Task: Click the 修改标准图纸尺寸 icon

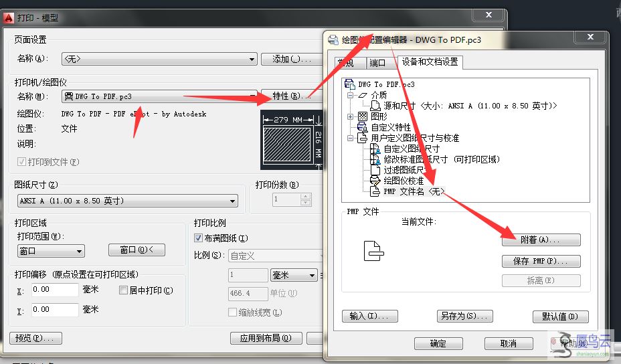Action: pos(375,160)
